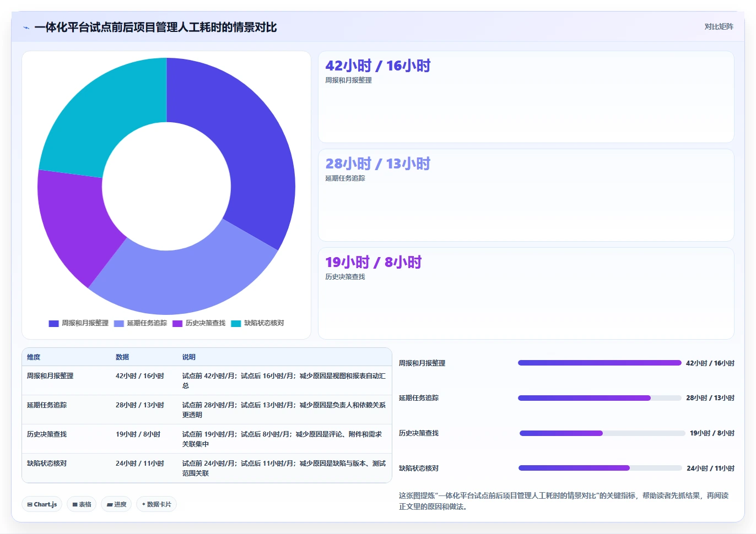
Task: Toggle the 历史决策查找 legend color box
Action: point(177,324)
